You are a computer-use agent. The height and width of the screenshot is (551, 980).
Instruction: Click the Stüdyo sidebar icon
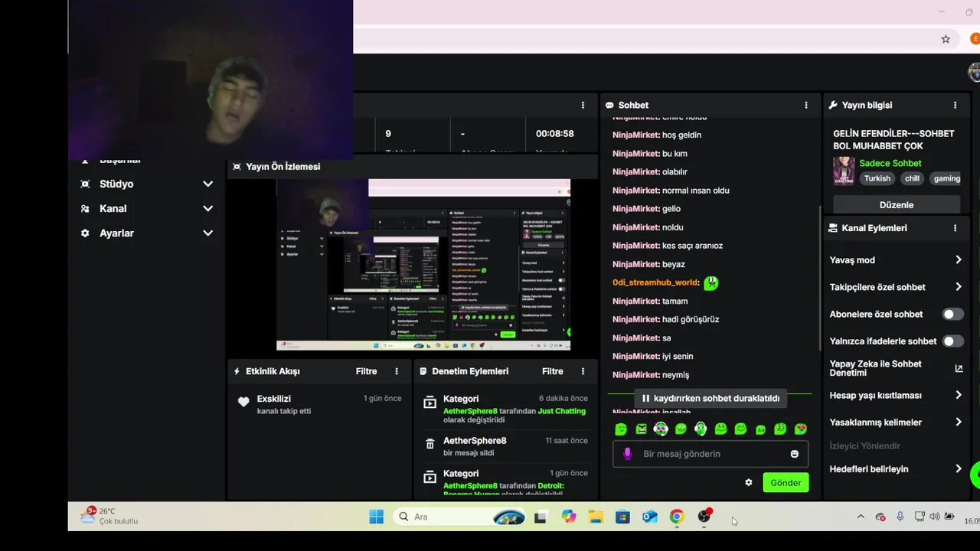[x=85, y=184]
